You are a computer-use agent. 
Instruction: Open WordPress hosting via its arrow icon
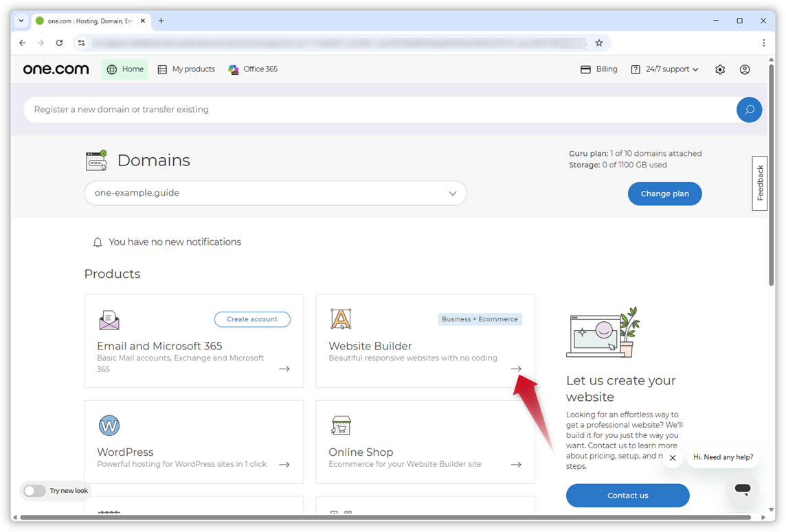click(284, 464)
